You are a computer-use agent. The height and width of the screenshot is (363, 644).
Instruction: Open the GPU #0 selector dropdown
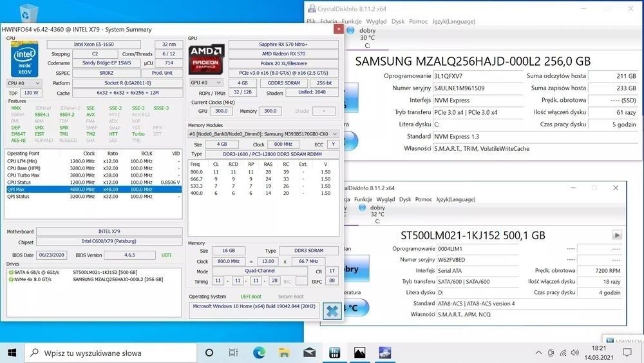(x=206, y=83)
